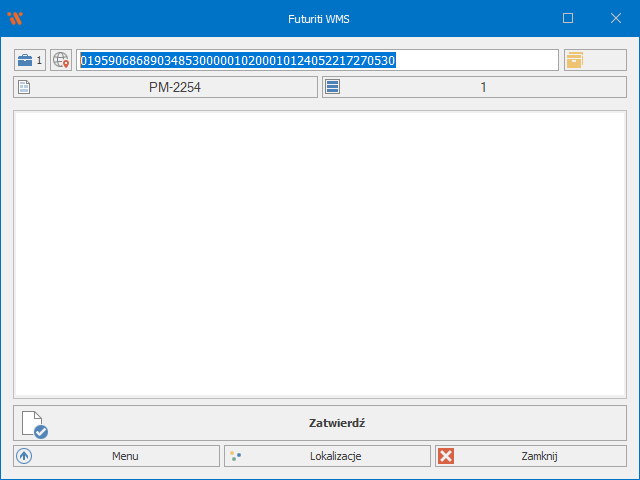Click the empty white list area
This screenshot has width=640, height=480.
tap(319, 254)
